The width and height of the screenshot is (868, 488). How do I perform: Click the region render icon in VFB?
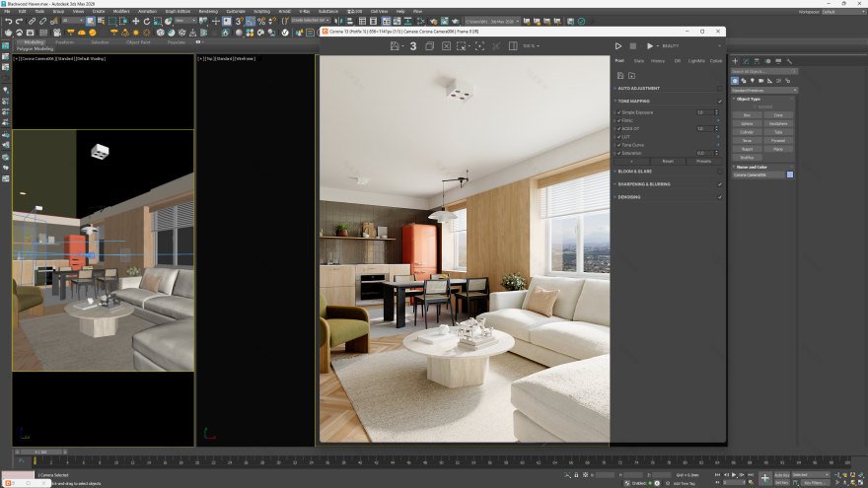point(462,46)
